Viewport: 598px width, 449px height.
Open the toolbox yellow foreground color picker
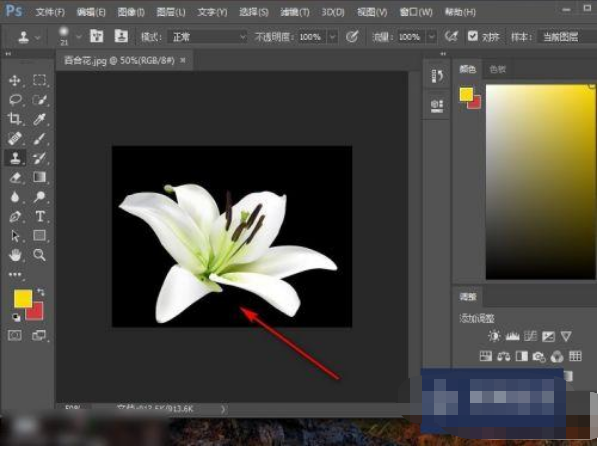(x=23, y=298)
